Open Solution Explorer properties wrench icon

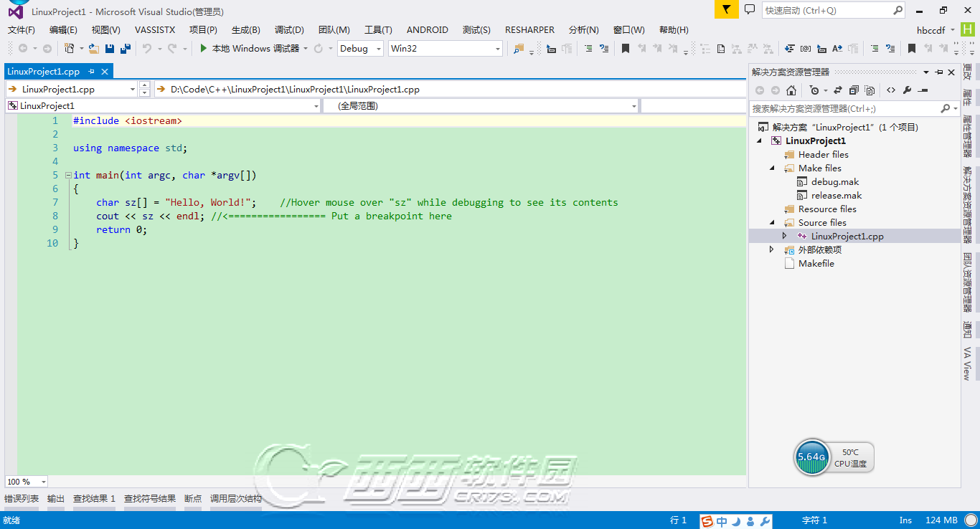(907, 90)
